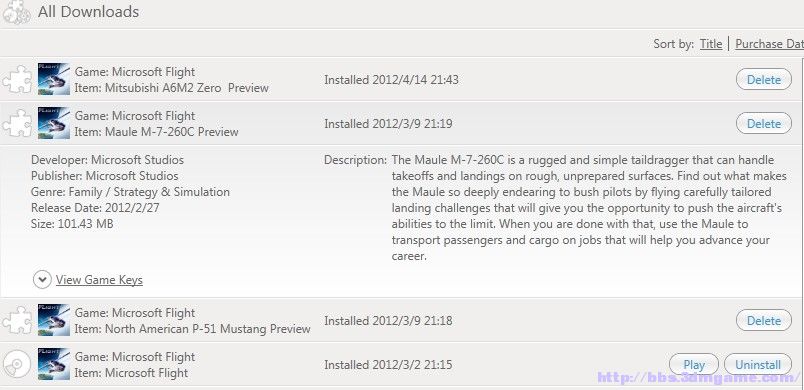
Task: Delete the Maule M-7-260C Preview
Action: coord(763,124)
